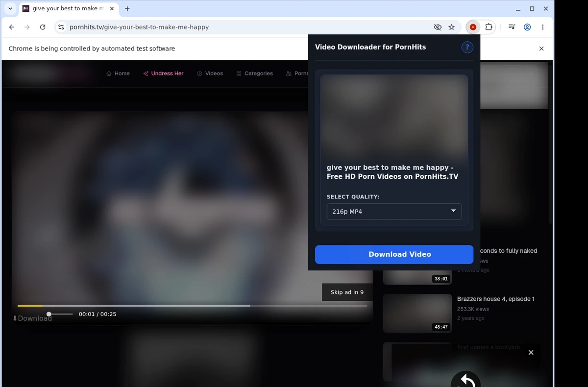Close the floating bottom-right overlay with X

[x=531, y=352]
